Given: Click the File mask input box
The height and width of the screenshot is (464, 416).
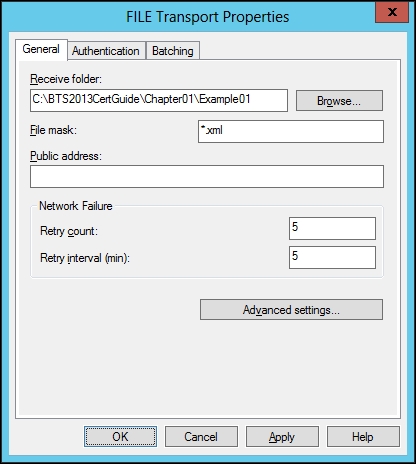Looking at the screenshot, I should [291, 131].
